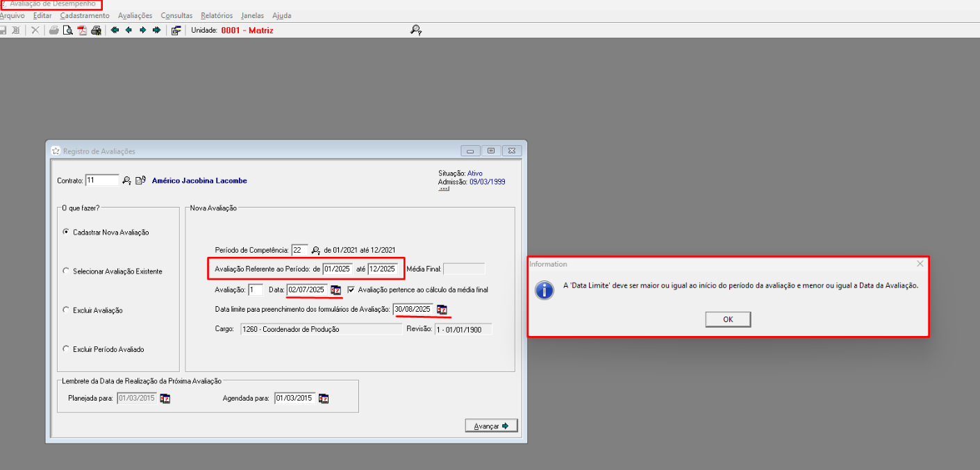The width and height of the screenshot is (980, 470).
Task: Open the contract search magnifier beside Contrato
Action: tap(126, 181)
